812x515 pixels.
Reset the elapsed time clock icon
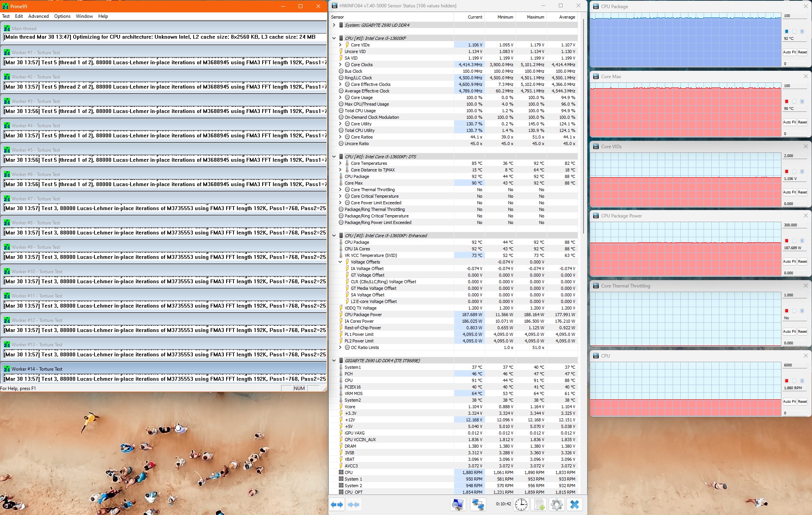521,505
